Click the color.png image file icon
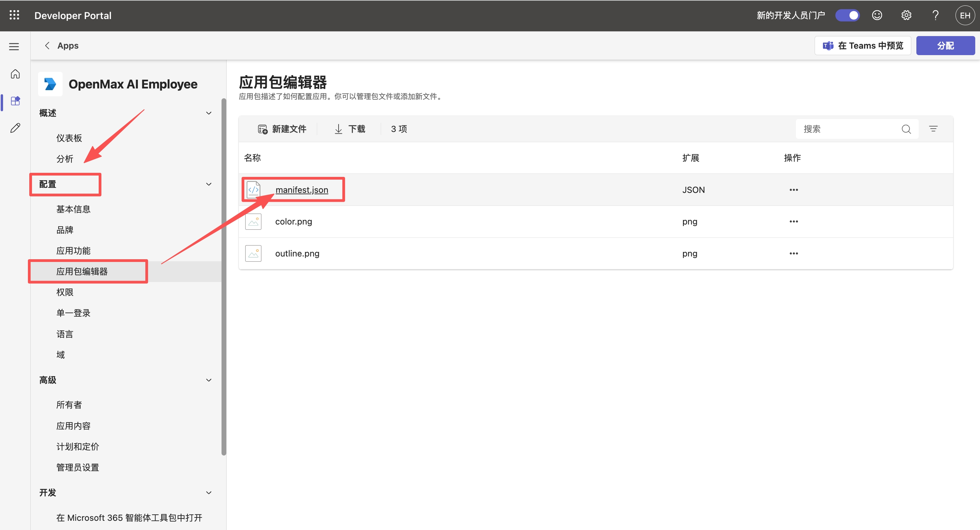 pos(253,221)
